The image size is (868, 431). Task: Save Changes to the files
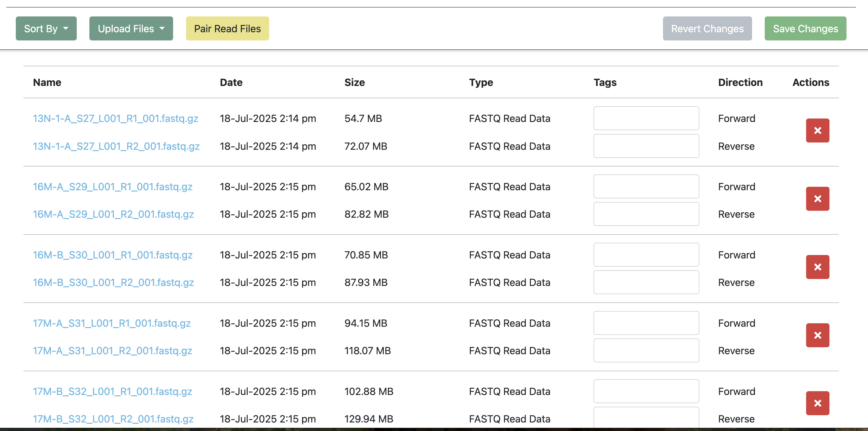click(x=805, y=29)
